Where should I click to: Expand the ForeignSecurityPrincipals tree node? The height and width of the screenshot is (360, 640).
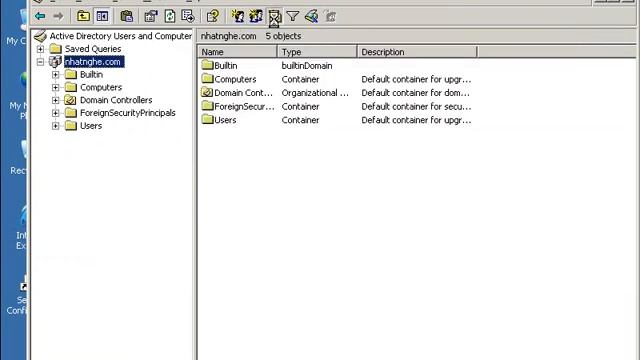[x=56, y=113]
